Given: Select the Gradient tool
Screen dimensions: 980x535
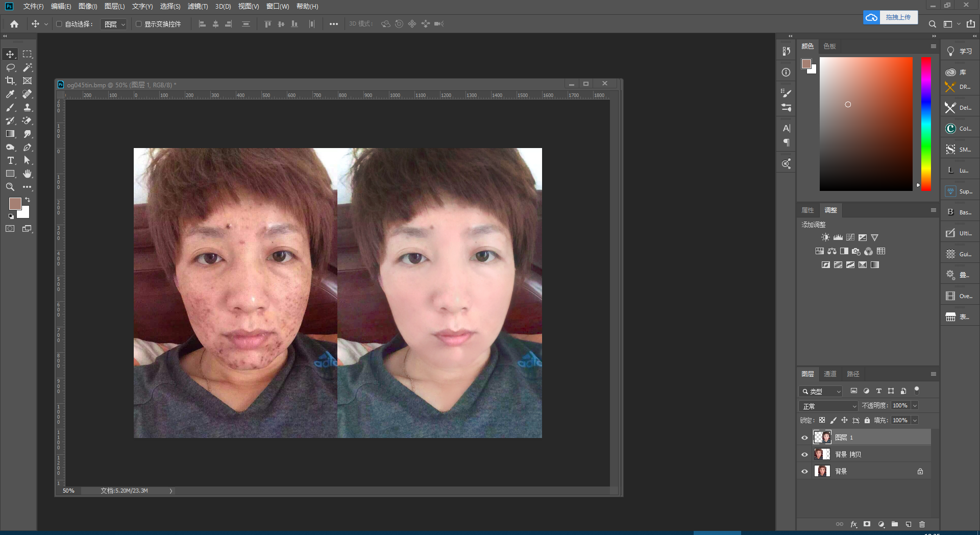Looking at the screenshot, I should [x=10, y=134].
